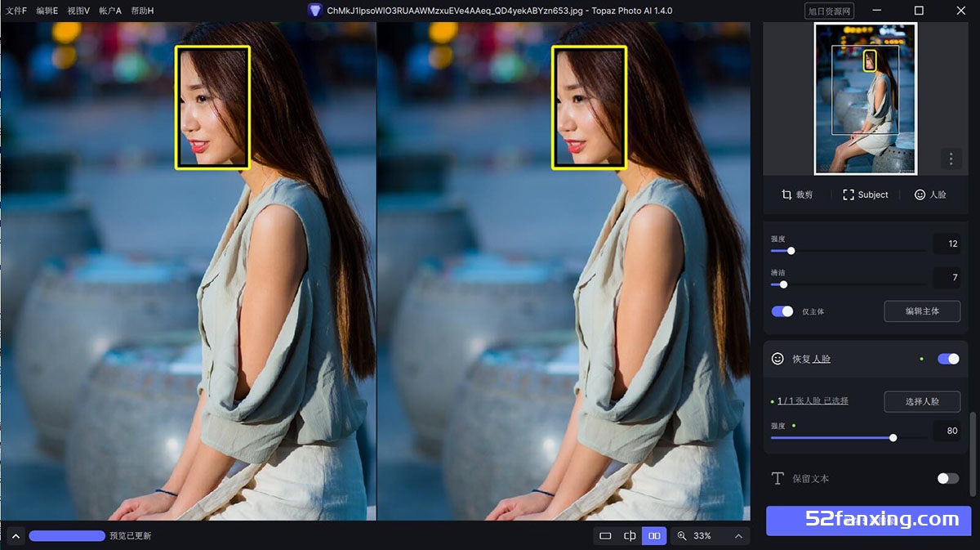Click the 保留文本 label
The height and width of the screenshot is (550, 980).
(x=810, y=478)
